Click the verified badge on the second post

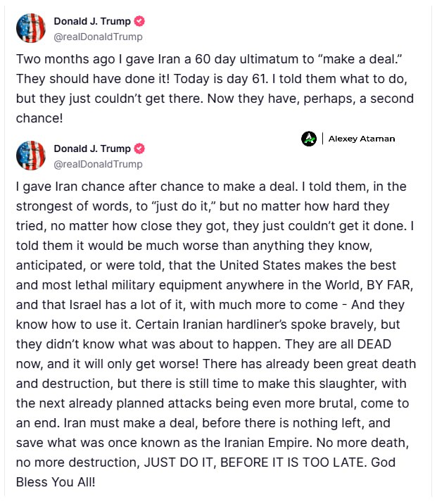pyautogui.click(x=139, y=149)
